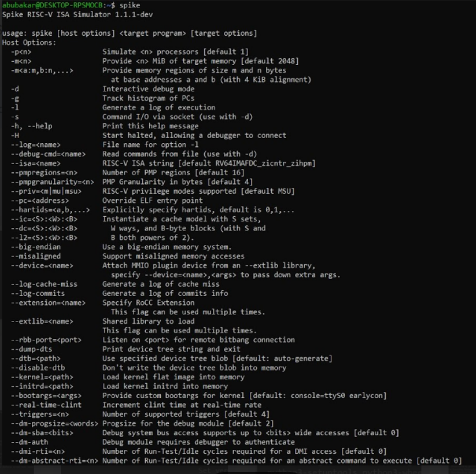Click the -d interactive debug mode flag

15,89
